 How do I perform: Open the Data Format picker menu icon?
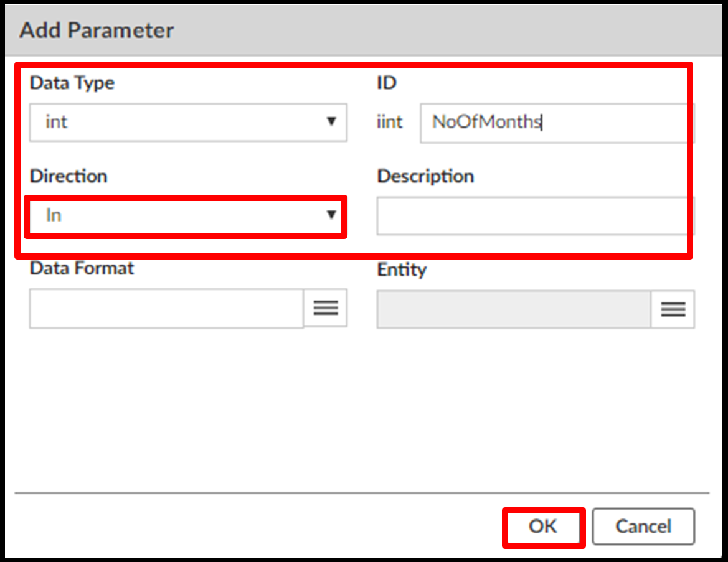[x=325, y=307]
